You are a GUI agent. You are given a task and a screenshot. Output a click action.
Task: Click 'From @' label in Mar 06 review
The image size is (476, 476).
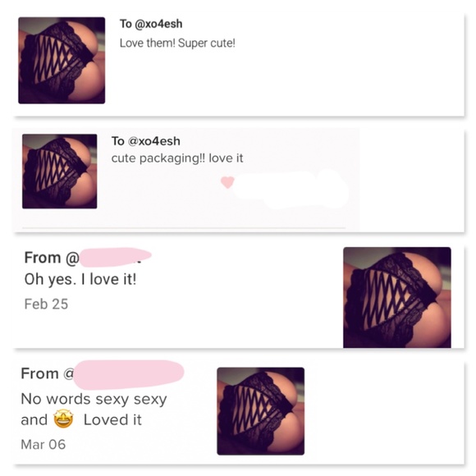point(48,373)
